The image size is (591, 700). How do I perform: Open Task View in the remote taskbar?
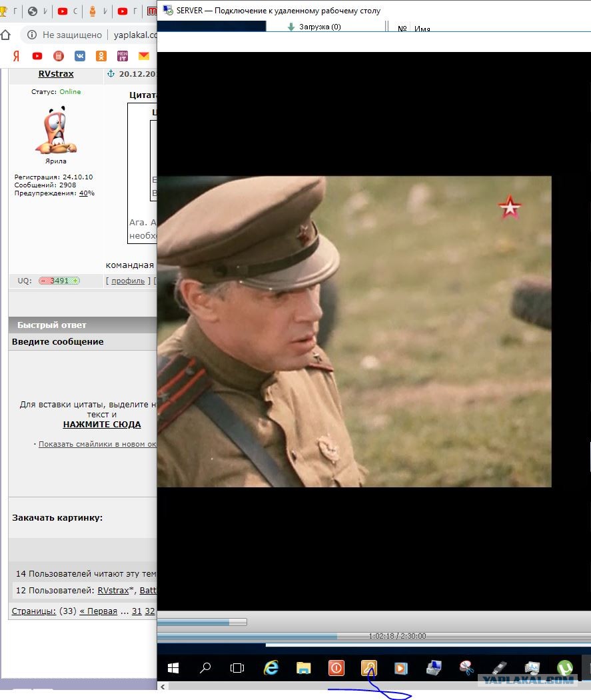coord(237,668)
